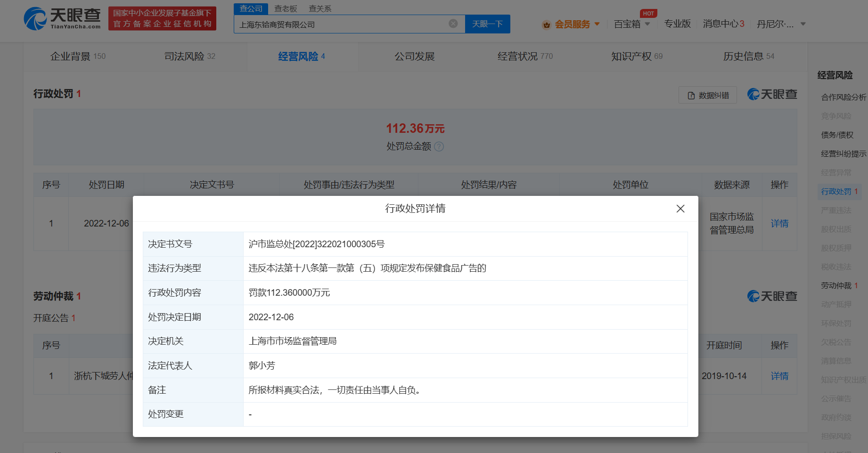
Task: Click the 处罚单位 column header
Action: [x=631, y=185]
